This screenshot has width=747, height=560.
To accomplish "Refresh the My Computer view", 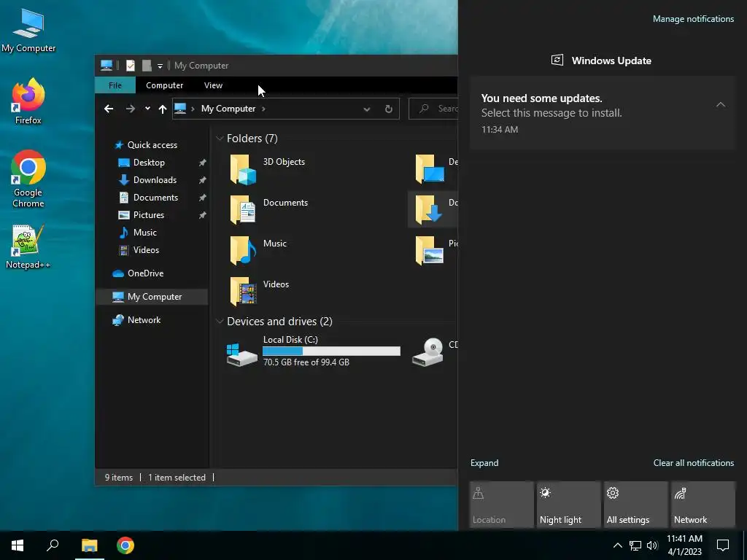I will click(x=388, y=109).
